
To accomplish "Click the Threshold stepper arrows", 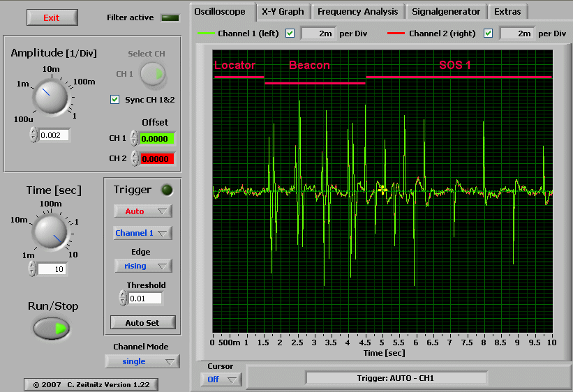I will point(123,298).
